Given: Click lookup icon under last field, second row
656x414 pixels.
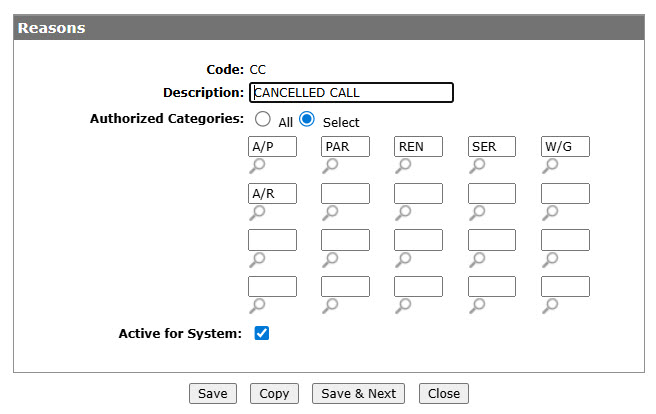Looking at the screenshot, I should [550, 213].
